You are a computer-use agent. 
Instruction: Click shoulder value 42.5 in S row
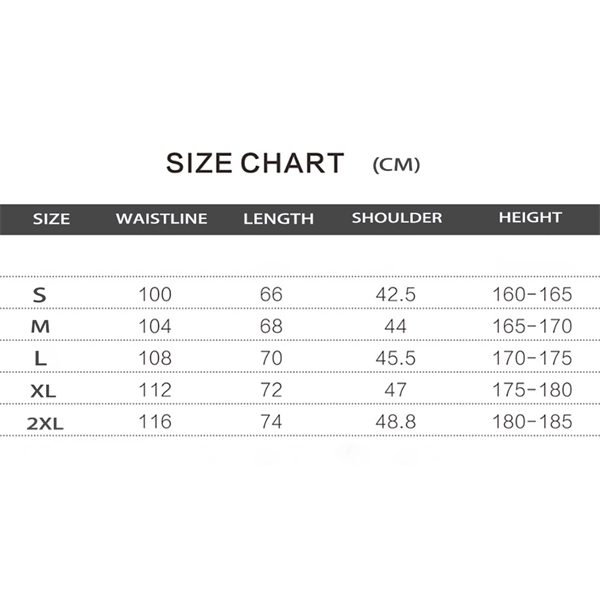click(x=393, y=294)
